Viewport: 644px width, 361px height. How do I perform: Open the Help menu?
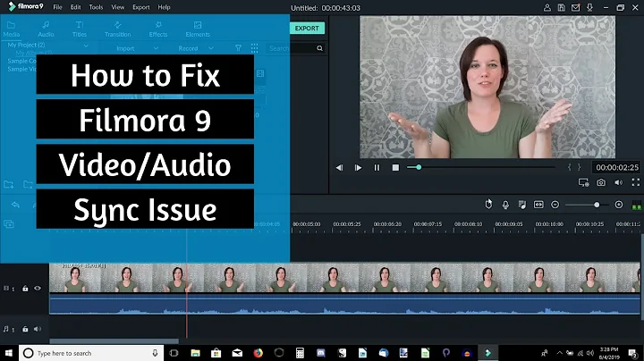(164, 7)
